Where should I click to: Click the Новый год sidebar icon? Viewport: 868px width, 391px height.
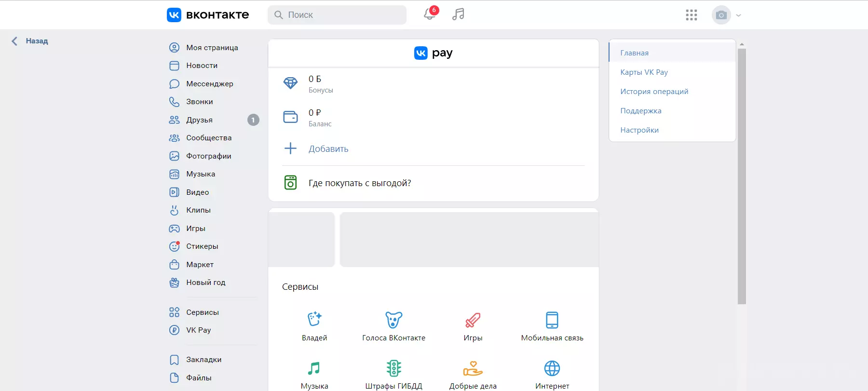tap(174, 283)
